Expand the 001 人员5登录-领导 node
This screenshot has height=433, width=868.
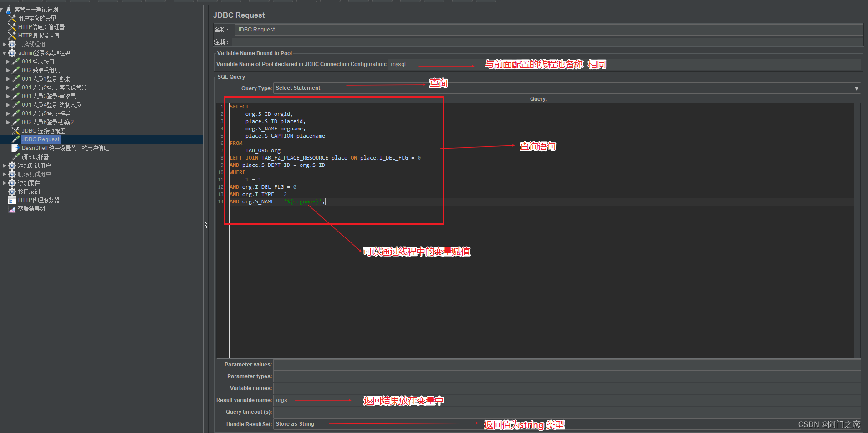click(8, 113)
